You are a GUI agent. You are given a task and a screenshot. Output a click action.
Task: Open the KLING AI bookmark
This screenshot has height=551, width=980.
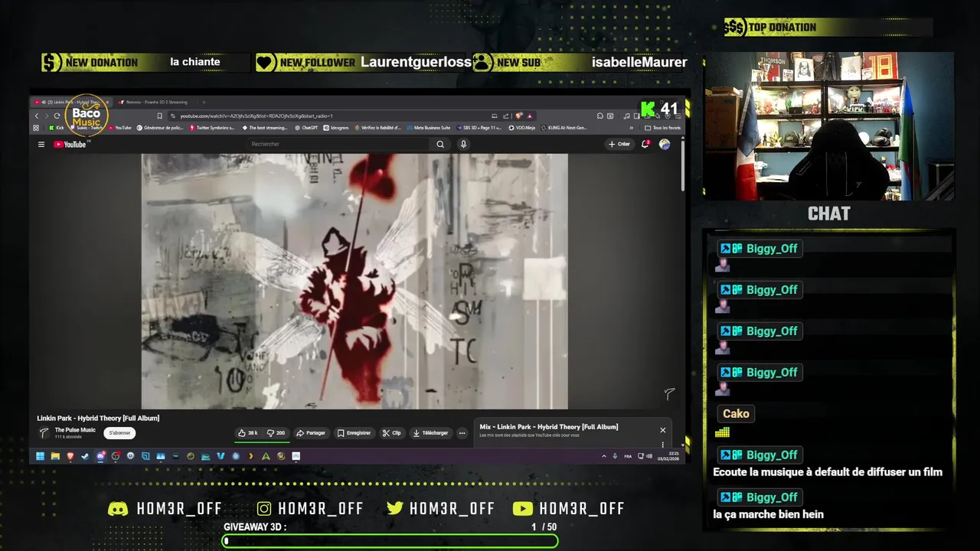pos(564,128)
